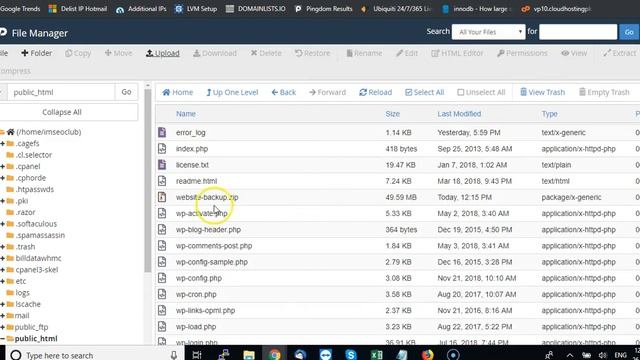Image resolution: width=640 pixels, height=360 pixels.
Task: Click the Download toolbar button
Action: coord(215,53)
